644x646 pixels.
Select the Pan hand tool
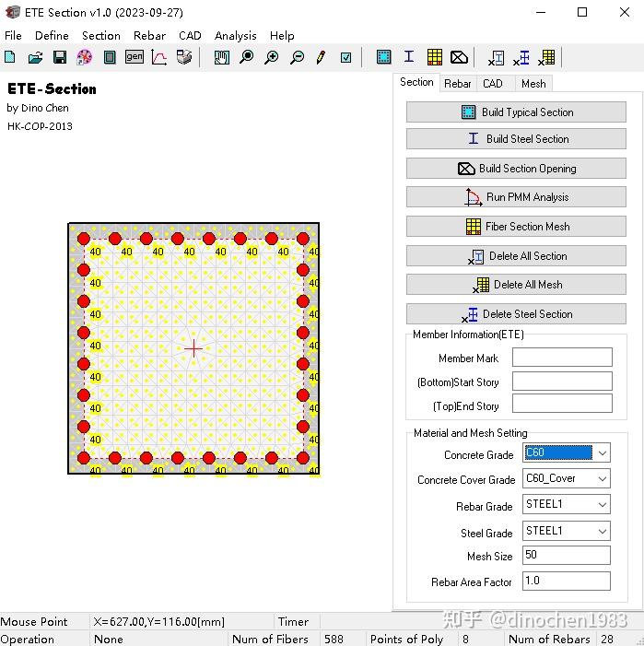(221, 57)
